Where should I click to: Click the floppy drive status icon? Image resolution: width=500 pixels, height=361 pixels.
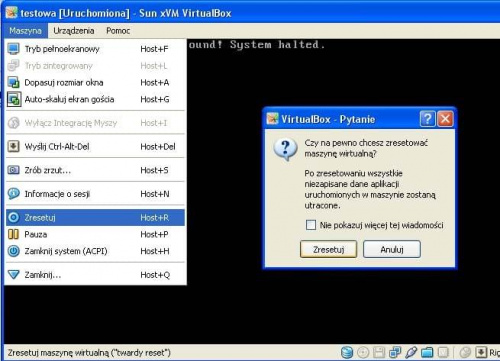pyautogui.click(x=379, y=352)
